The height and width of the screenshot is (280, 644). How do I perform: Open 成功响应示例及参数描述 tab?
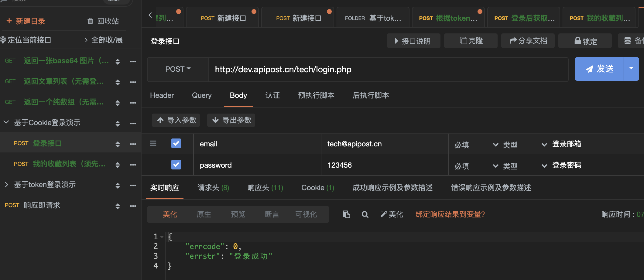point(392,188)
